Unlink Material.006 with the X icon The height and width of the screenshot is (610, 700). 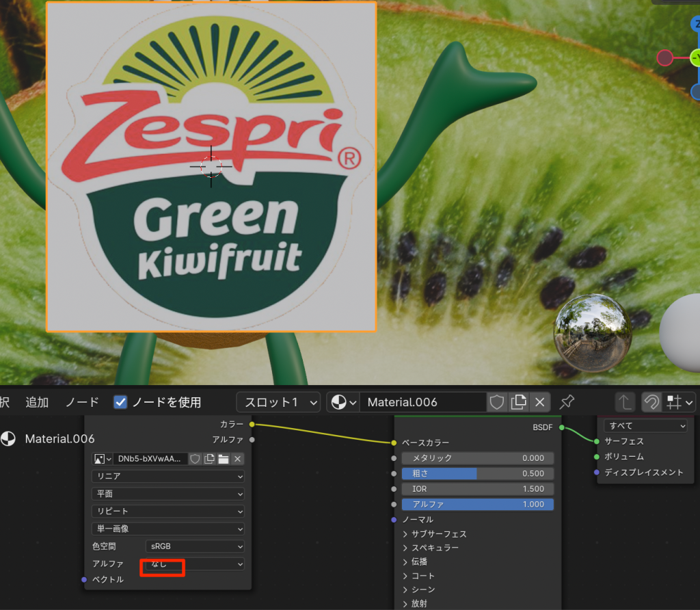click(540, 402)
